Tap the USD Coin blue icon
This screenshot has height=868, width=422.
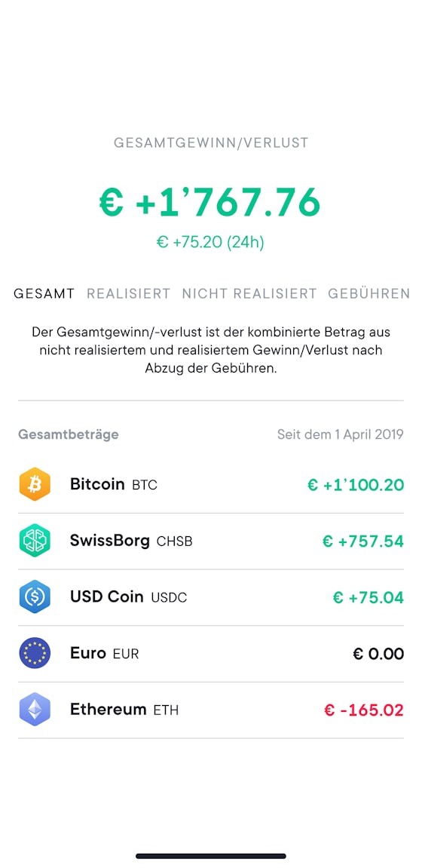(x=35, y=597)
